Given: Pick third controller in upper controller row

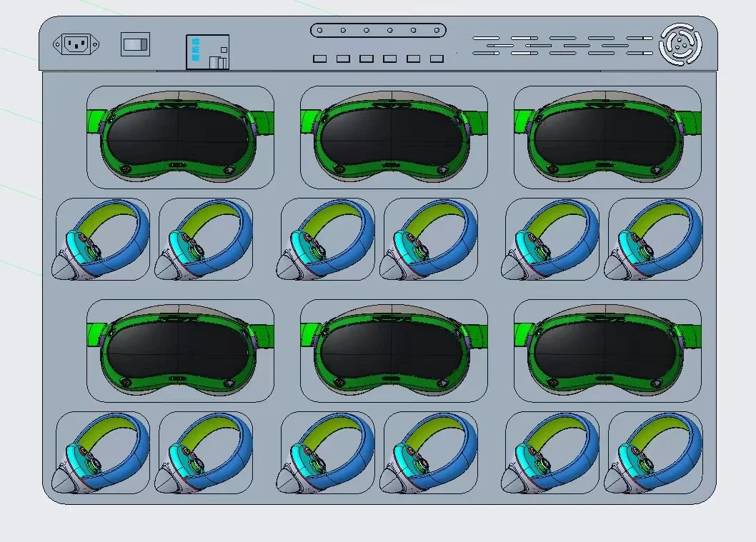Looking at the screenshot, I should (326, 239).
